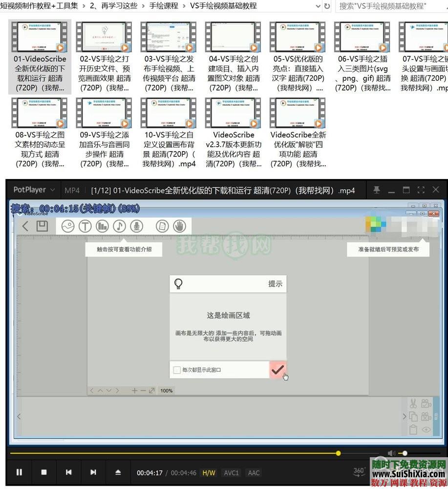Confirm the tip dialog with the checkmark button

(x=278, y=370)
